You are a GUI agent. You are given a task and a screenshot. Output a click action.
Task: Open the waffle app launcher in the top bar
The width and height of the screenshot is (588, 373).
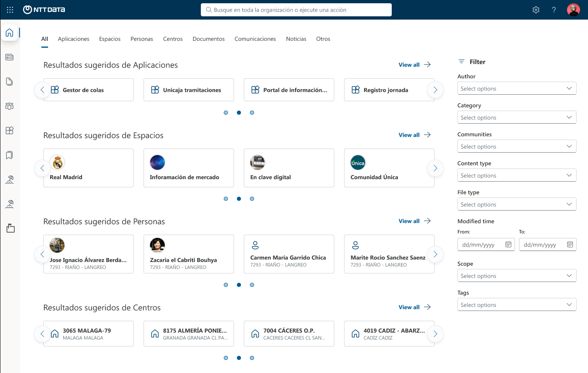pos(9,10)
